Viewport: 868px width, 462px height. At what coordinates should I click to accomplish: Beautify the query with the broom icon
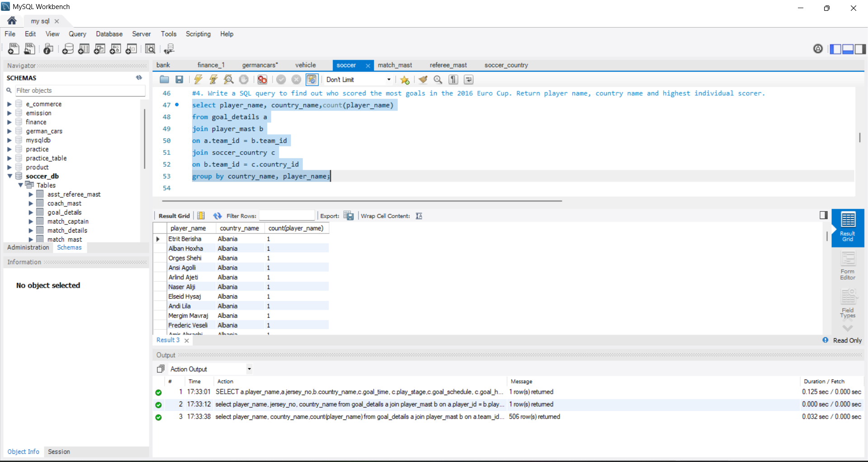(x=423, y=79)
